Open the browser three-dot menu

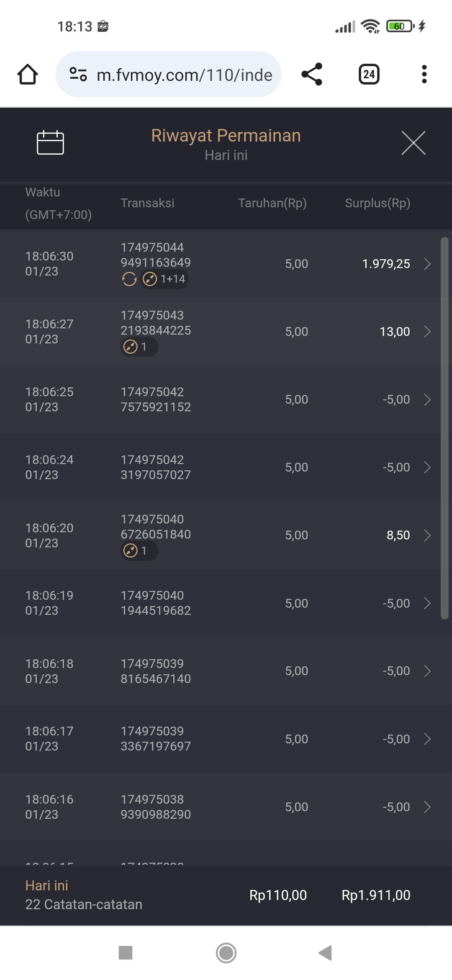click(x=424, y=75)
